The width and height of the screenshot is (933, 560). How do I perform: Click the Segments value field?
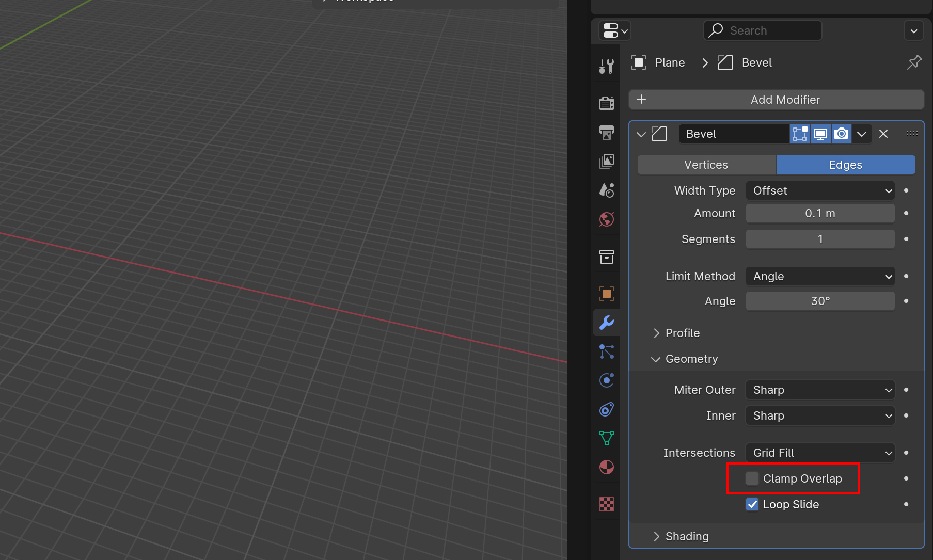coord(820,239)
